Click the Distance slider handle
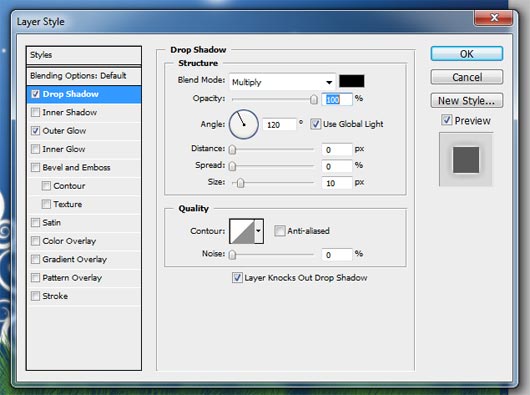Screen dimensions: 530x395 (x=232, y=150)
